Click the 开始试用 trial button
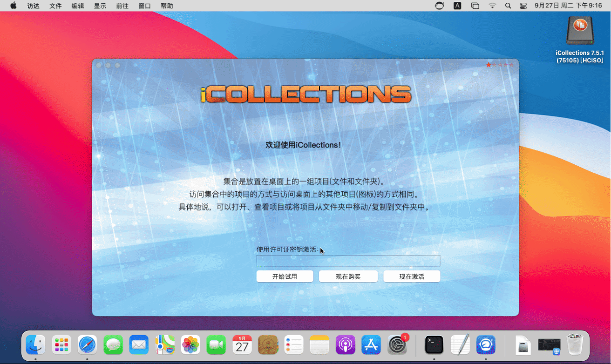611x364 pixels. click(x=285, y=276)
